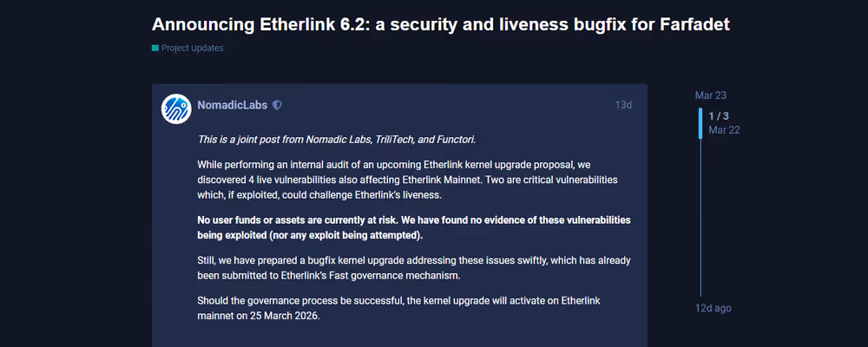Click the 1 / 3 post counter
Screen dimensions: 868x347
point(719,116)
